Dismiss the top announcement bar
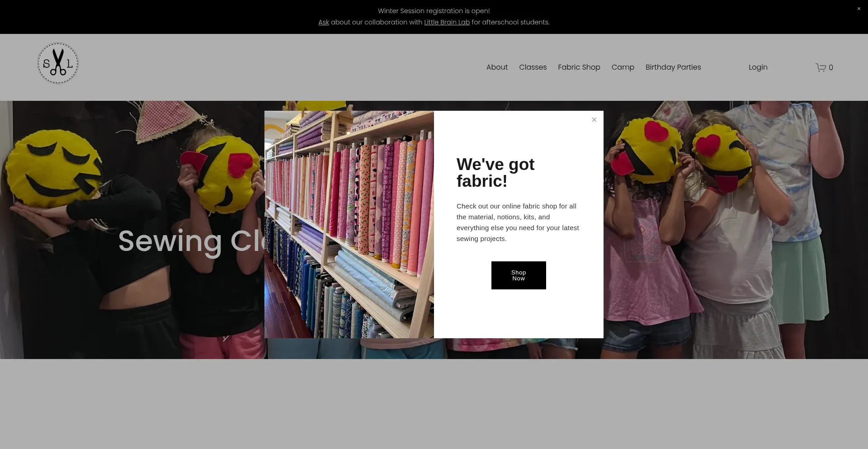This screenshot has height=449, width=868. click(x=859, y=9)
